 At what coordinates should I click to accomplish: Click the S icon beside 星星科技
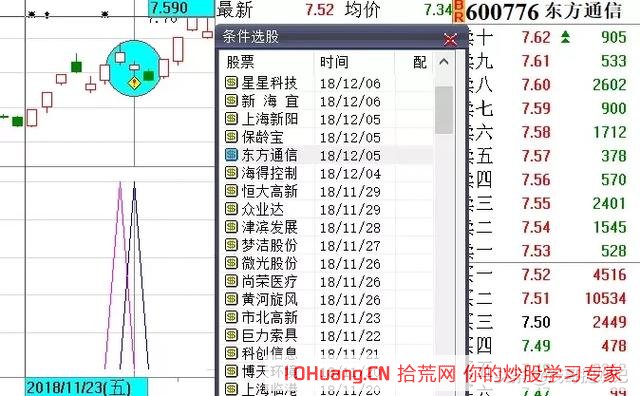231,83
